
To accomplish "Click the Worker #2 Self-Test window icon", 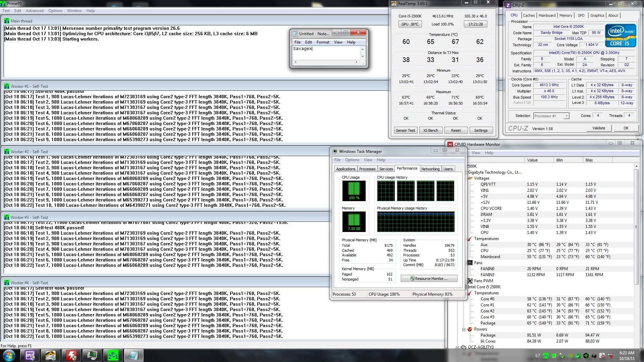I will point(7,152).
